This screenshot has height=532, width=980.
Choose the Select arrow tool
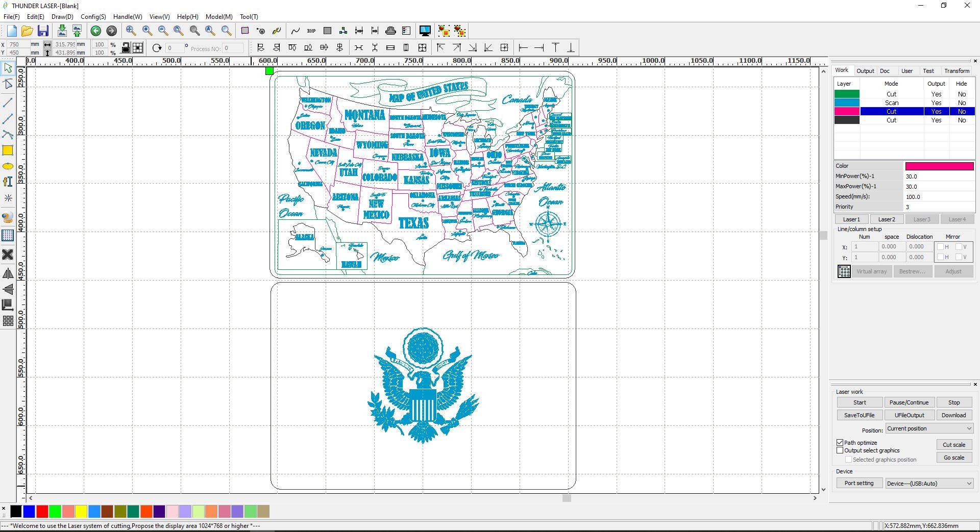(8, 68)
